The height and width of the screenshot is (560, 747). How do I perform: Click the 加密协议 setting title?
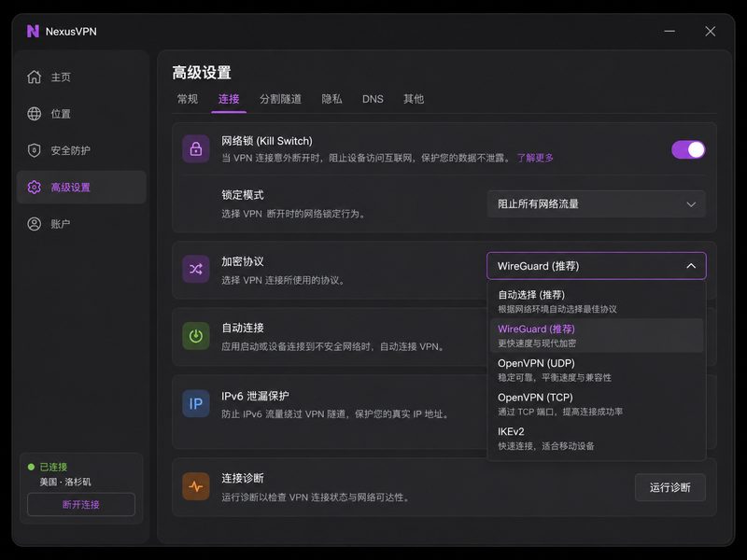point(243,261)
